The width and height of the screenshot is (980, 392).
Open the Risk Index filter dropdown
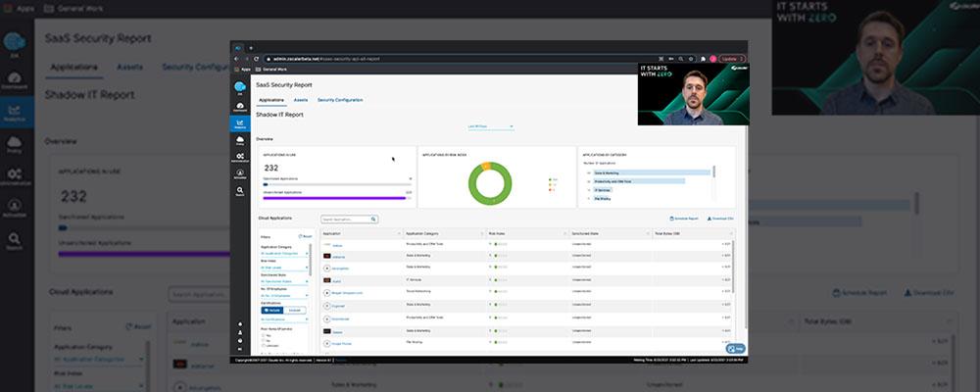coord(284,268)
